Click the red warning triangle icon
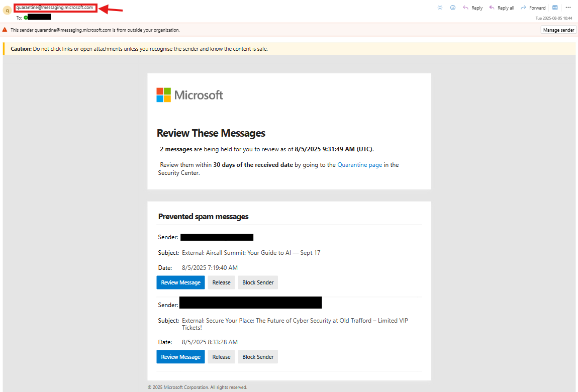Viewport: 578px width, 392px height. point(5,30)
